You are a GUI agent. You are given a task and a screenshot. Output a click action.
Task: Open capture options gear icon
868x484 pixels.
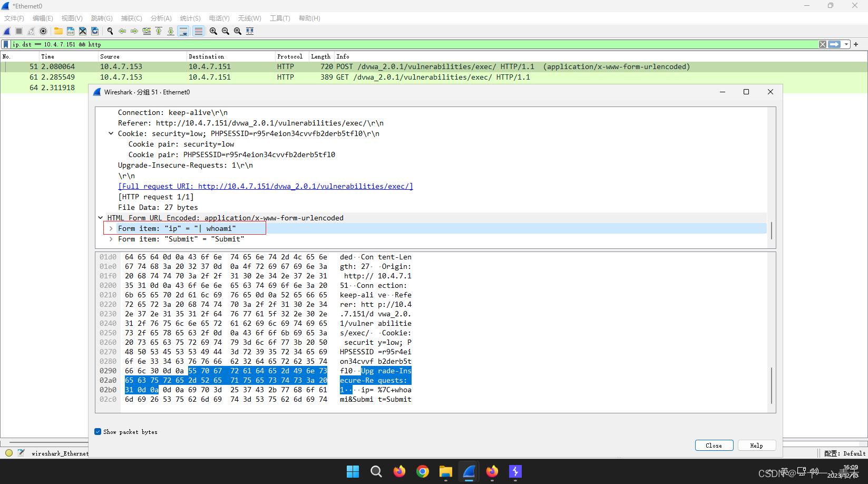coord(43,31)
